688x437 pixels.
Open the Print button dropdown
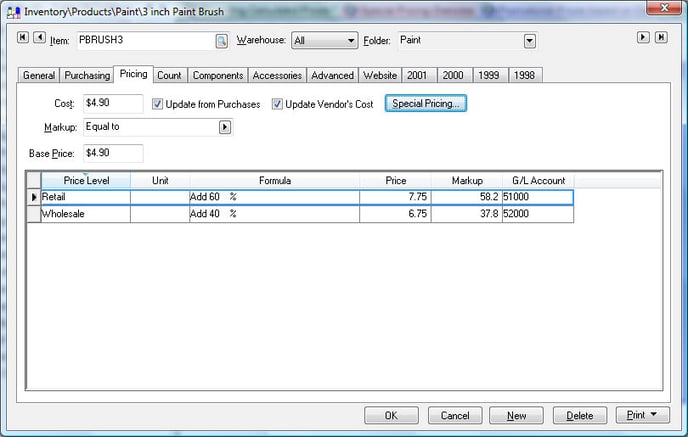[x=643, y=415]
